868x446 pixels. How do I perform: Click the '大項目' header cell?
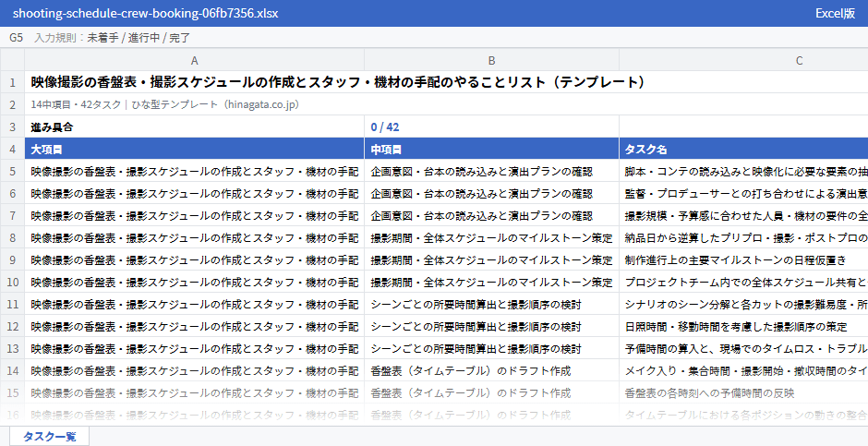click(x=194, y=150)
